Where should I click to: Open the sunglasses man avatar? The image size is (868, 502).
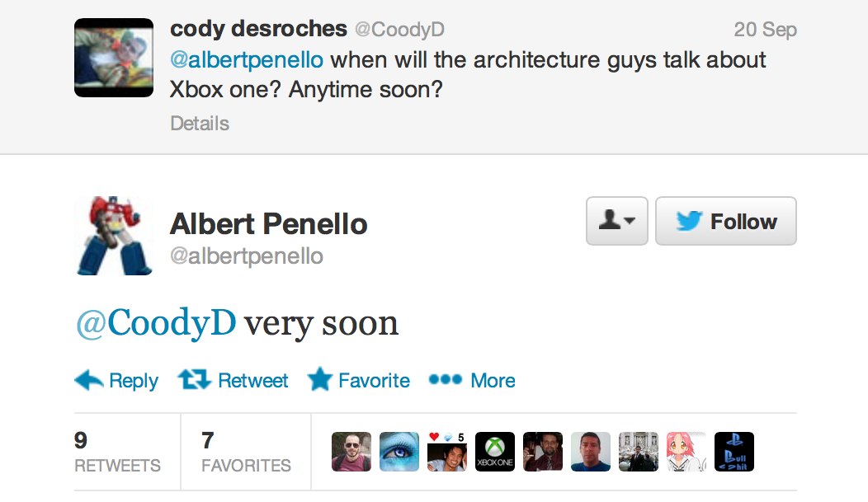pos(351,452)
